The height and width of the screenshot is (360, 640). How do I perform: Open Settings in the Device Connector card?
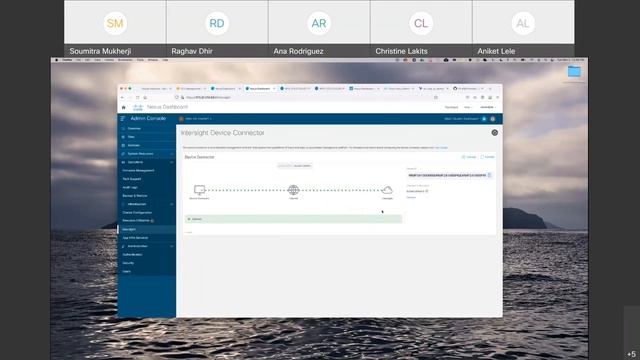469,157
